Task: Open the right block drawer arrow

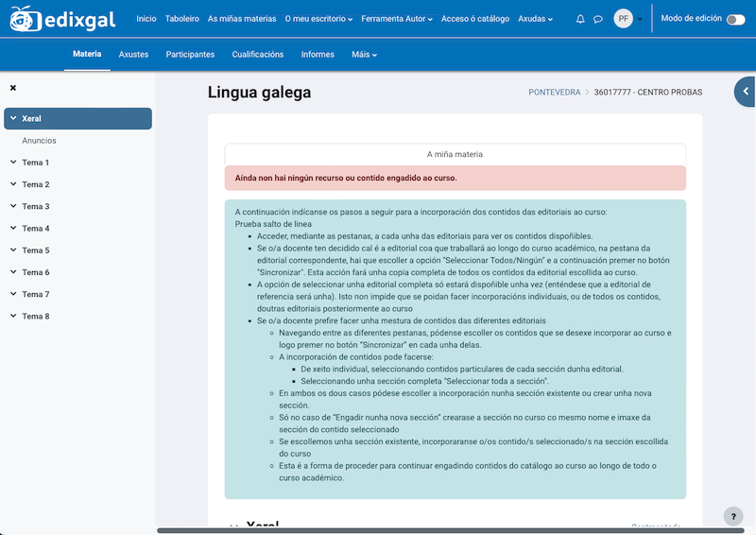Action: (746, 92)
